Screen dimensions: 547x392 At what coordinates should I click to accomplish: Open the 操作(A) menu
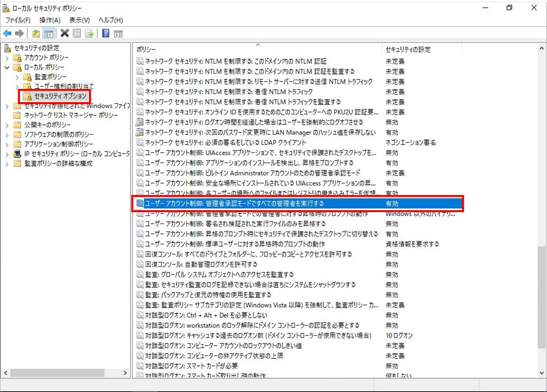tap(49, 20)
